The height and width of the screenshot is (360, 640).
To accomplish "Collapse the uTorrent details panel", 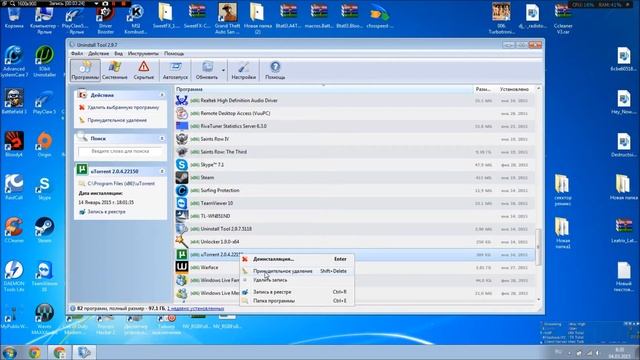I will click(162, 171).
